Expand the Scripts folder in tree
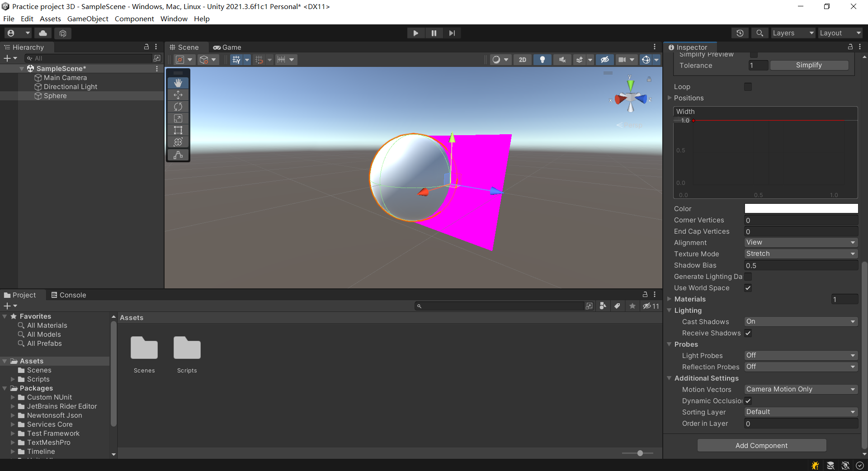The image size is (868, 471). 13,379
